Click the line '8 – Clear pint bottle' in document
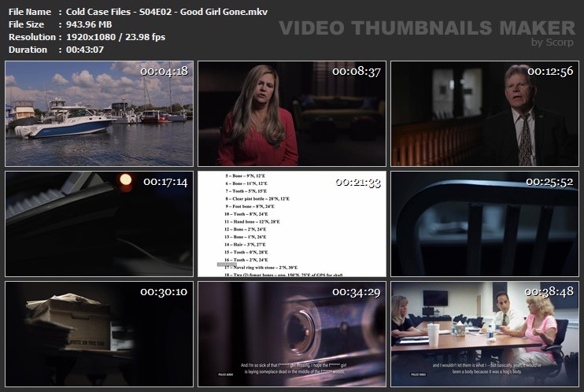The height and width of the screenshot is (392, 584). [x=257, y=198]
